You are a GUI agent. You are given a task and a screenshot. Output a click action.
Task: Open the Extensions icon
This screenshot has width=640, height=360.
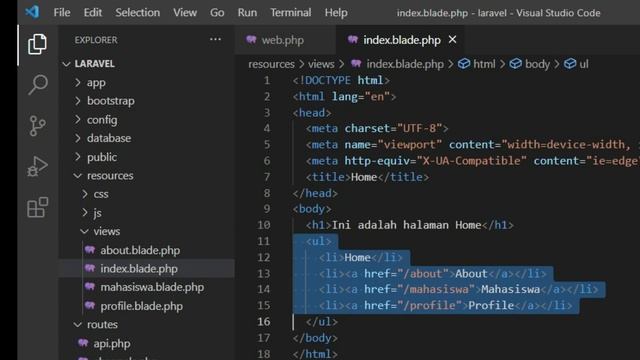tap(38, 207)
